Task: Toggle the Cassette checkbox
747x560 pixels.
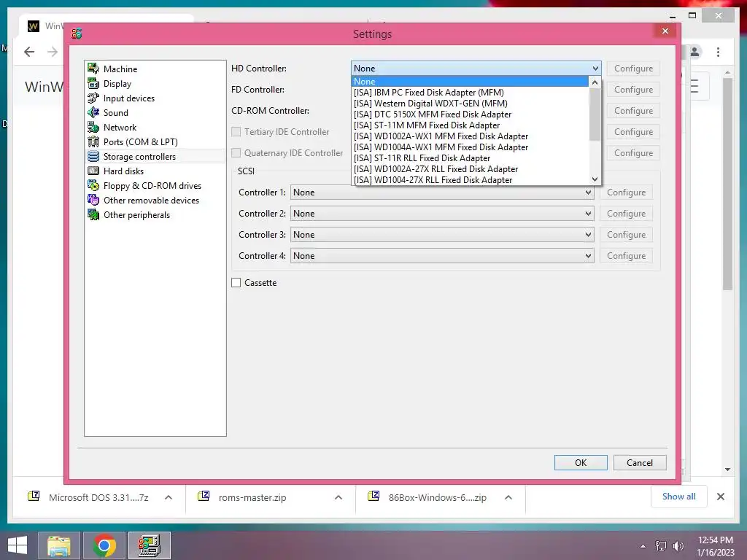Action: pos(236,283)
